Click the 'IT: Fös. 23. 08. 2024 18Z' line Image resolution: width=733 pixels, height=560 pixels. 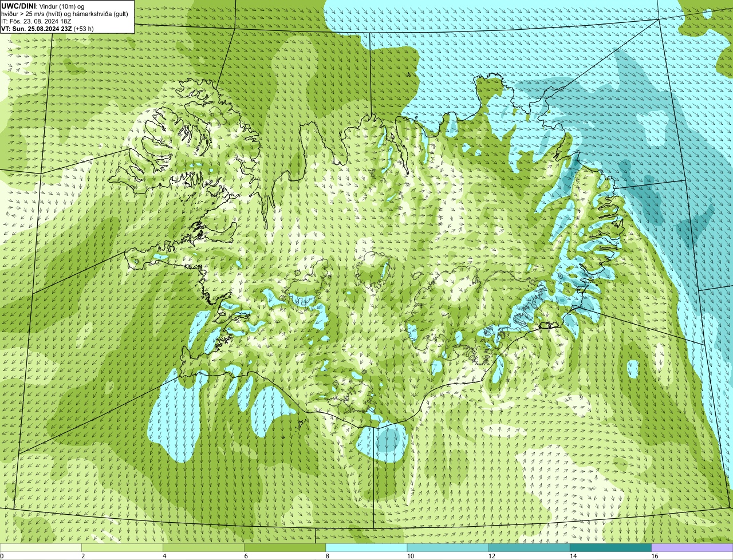[x=36, y=21]
